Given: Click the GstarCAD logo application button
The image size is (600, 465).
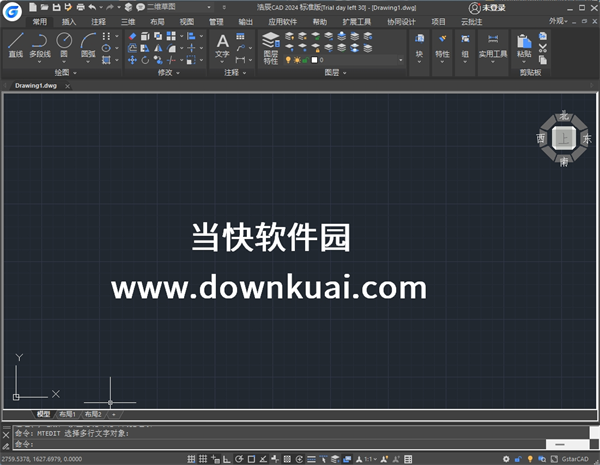Looking at the screenshot, I should [x=11, y=12].
